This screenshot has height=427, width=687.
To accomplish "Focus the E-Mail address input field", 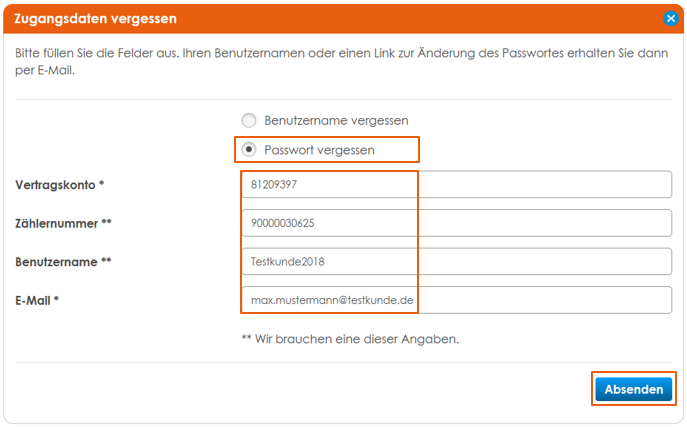I will point(456,300).
